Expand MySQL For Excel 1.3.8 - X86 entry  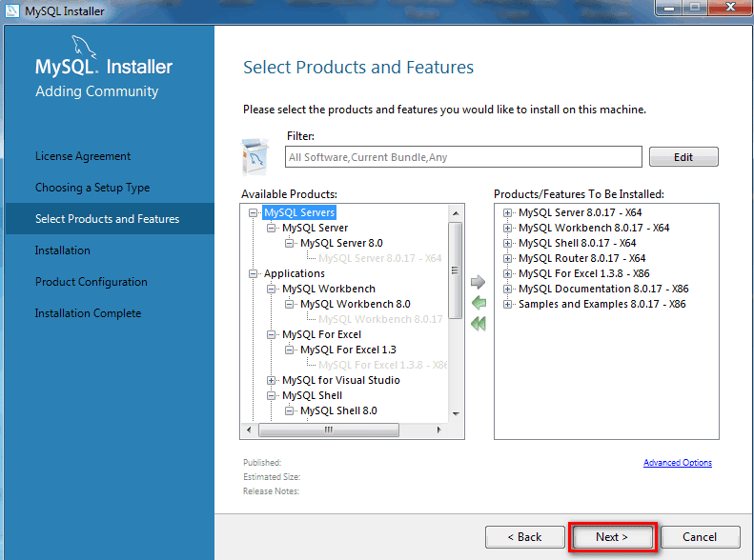pyautogui.click(x=507, y=273)
